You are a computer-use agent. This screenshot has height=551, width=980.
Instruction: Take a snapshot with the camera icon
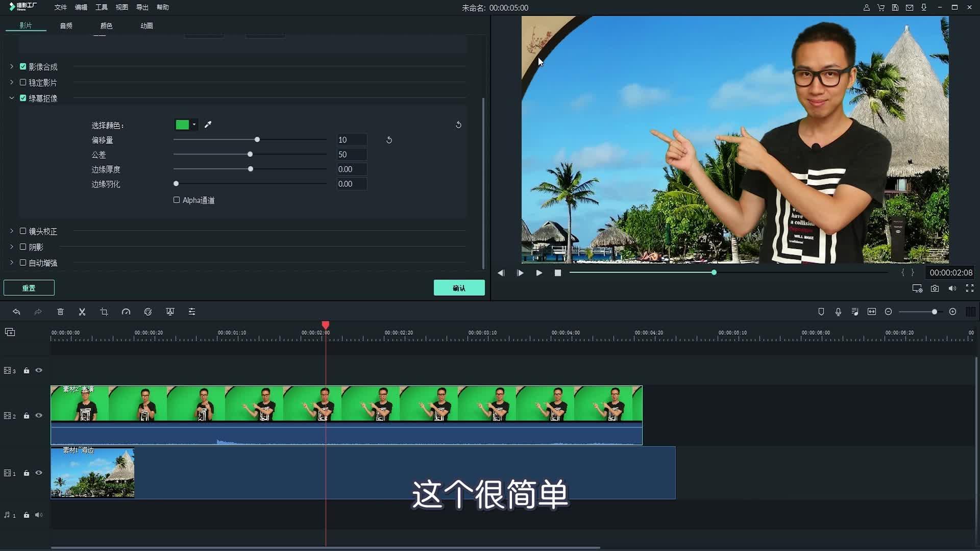[x=935, y=288]
